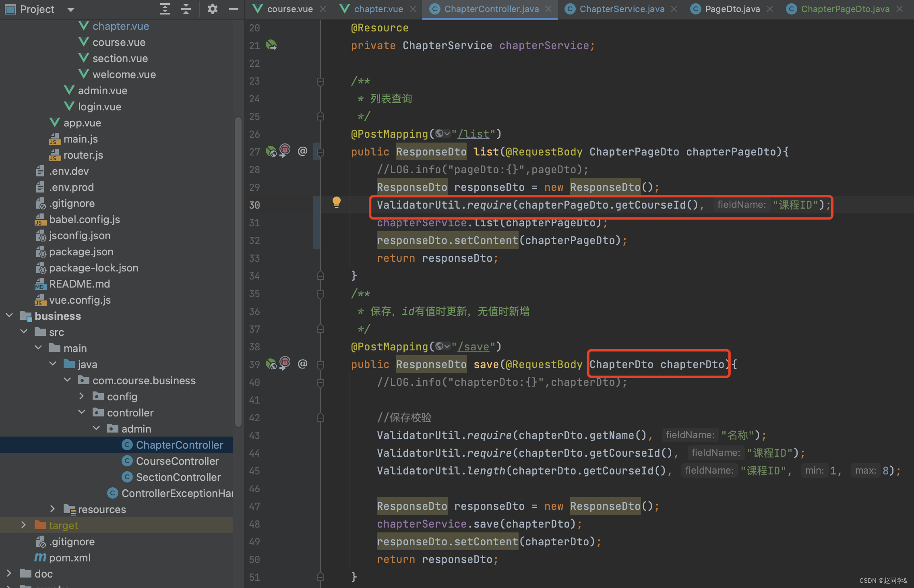This screenshot has height=588, width=914.
Task: Collapse the controller folder in tree
Action: (x=82, y=412)
